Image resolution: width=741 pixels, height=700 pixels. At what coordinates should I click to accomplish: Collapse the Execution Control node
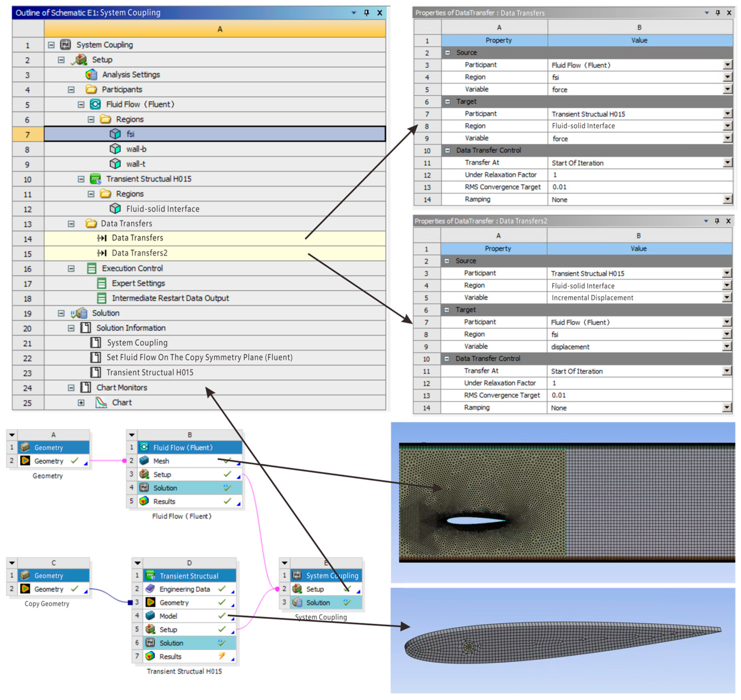coord(71,269)
